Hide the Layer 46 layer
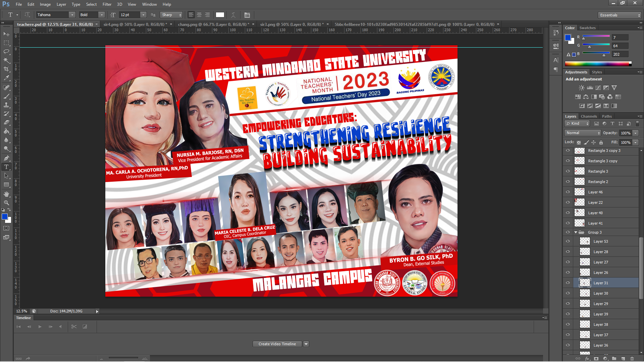This screenshot has width=644, height=362. 568,192
